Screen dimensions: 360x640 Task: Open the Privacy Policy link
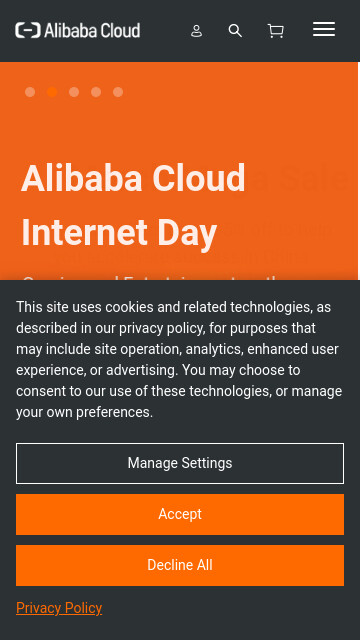pos(59,608)
